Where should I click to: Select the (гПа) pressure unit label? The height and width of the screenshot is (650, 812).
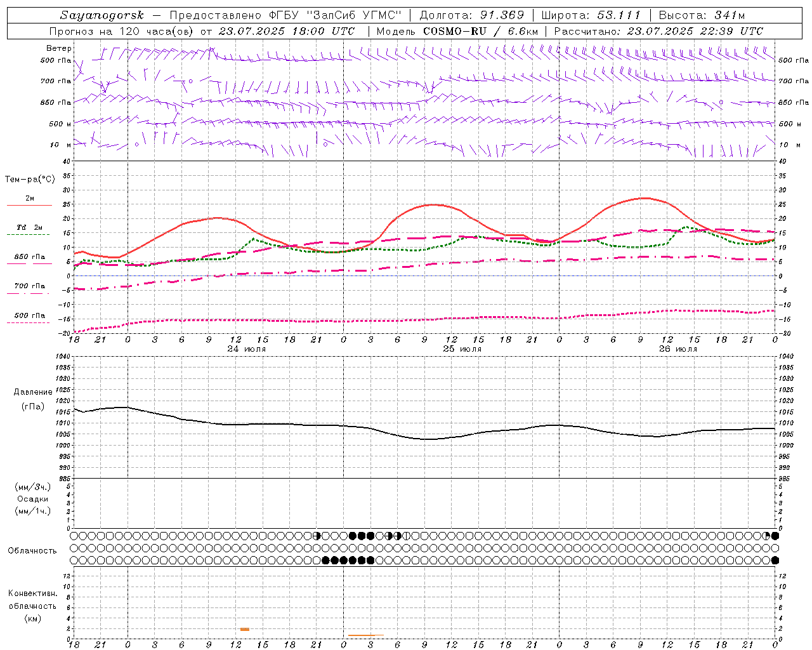pyautogui.click(x=32, y=407)
